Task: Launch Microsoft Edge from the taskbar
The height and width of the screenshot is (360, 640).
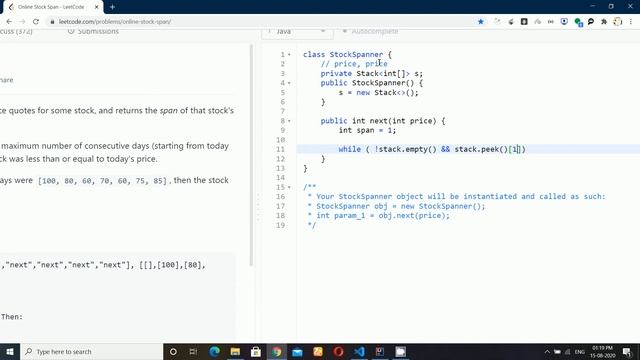Action: [x=214, y=351]
